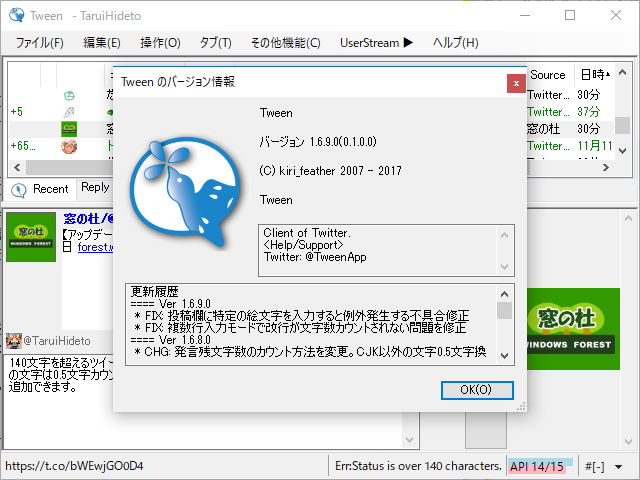Viewport: 640px width, 480px height.
Task: Click 'Err:Status is over 140 characters.' message
Action: (x=418, y=466)
